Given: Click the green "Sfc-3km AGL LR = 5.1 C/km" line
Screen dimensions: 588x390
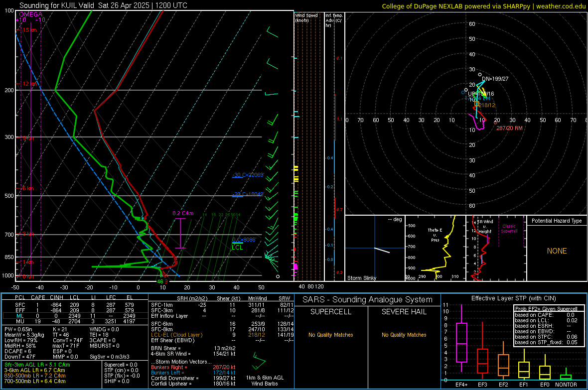Looking at the screenshot, I should coord(37,365).
